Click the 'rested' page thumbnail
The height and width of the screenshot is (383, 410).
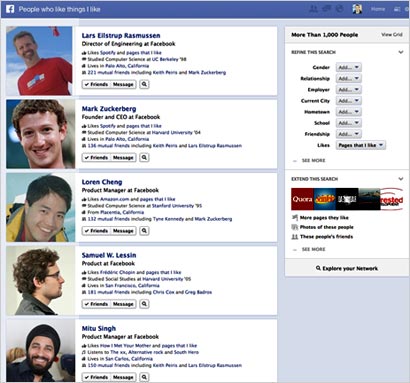(x=392, y=199)
